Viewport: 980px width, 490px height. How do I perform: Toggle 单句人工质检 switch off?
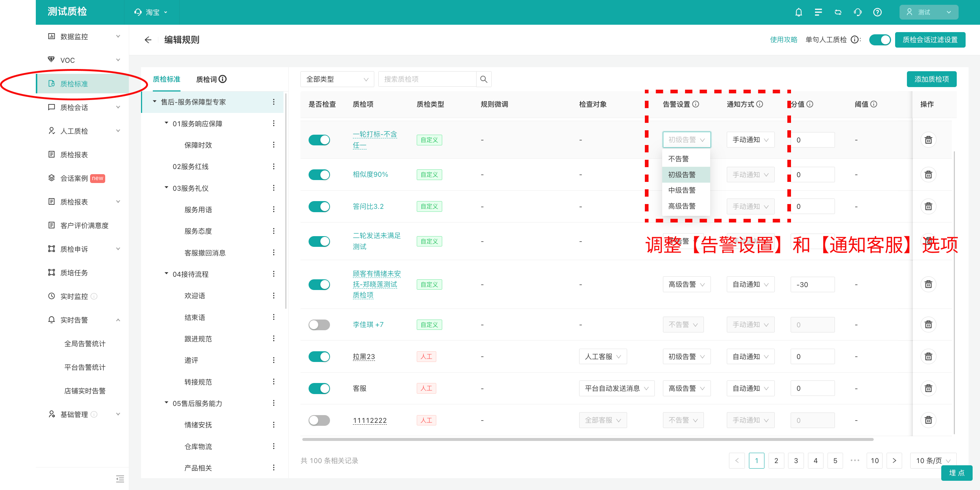(x=880, y=40)
